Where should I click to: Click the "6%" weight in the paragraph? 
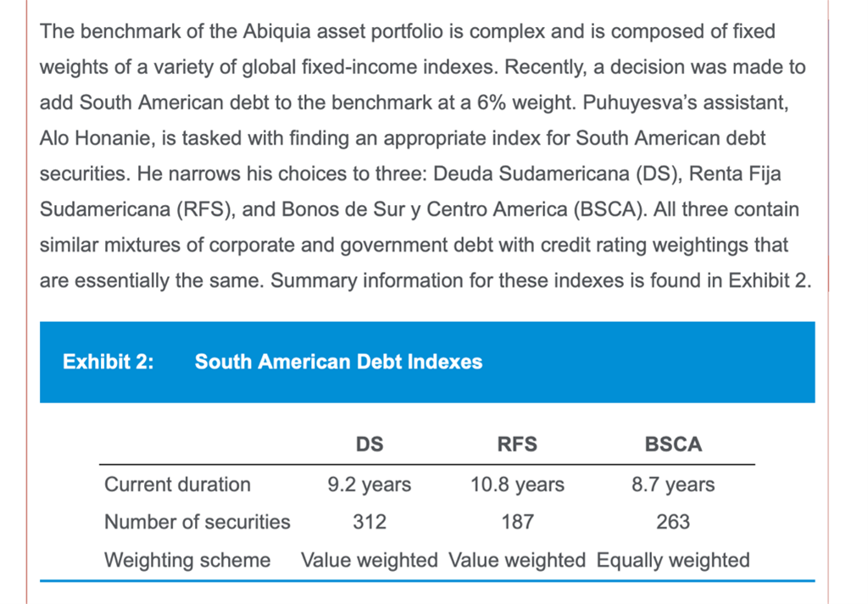pyautogui.click(x=494, y=103)
